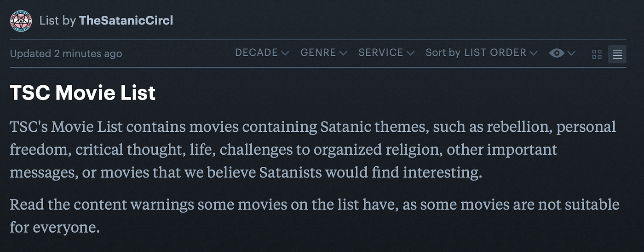Open the GENRE filter menu
This screenshot has width=644, height=252.
pyautogui.click(x=318, y=53)
